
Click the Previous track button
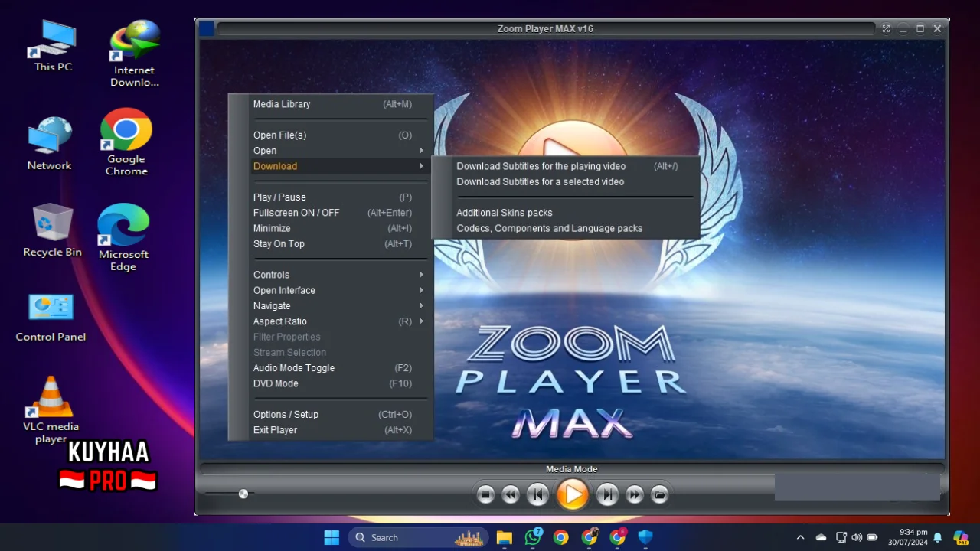pyautogui.click(x=537, y=495)
